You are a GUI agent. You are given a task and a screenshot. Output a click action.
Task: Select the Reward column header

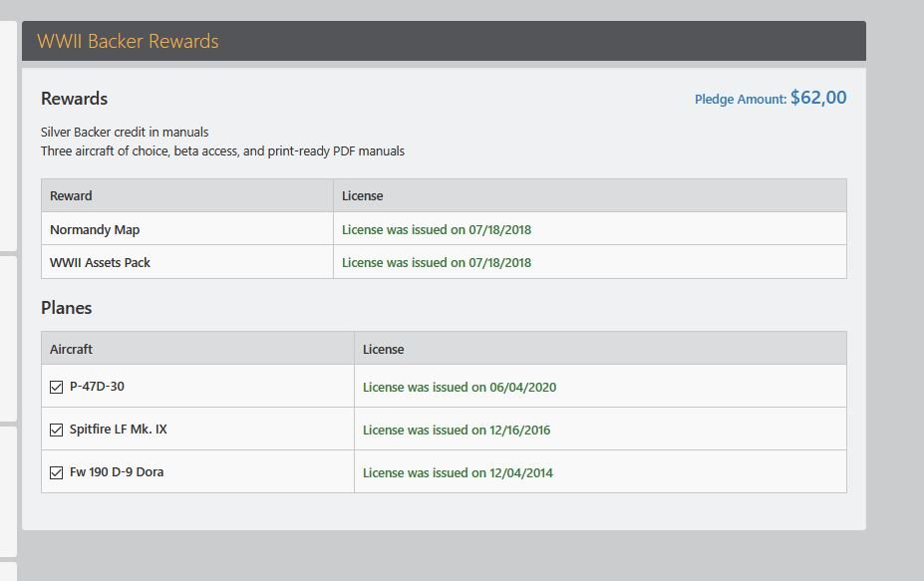pyautogui.click(x=71, y=195)
